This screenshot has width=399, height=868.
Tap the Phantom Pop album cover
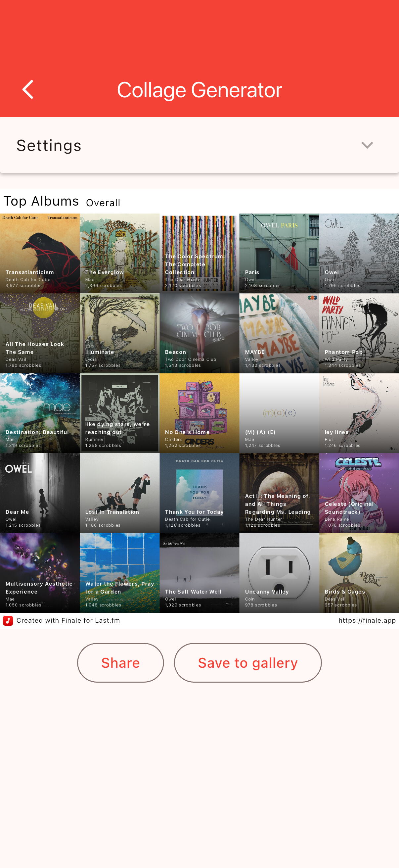[359, 333]
